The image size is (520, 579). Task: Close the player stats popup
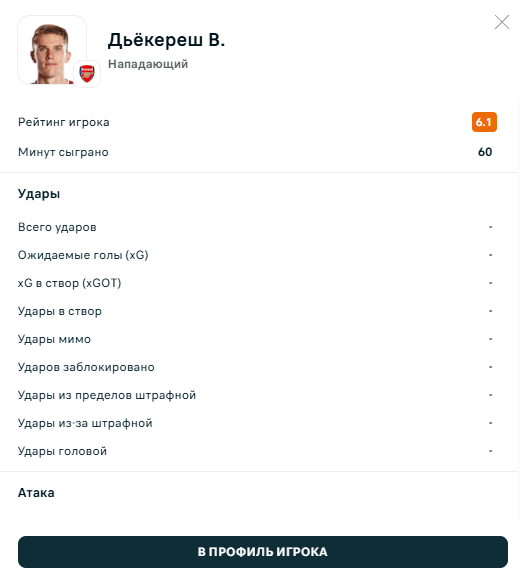click(502, 22)
